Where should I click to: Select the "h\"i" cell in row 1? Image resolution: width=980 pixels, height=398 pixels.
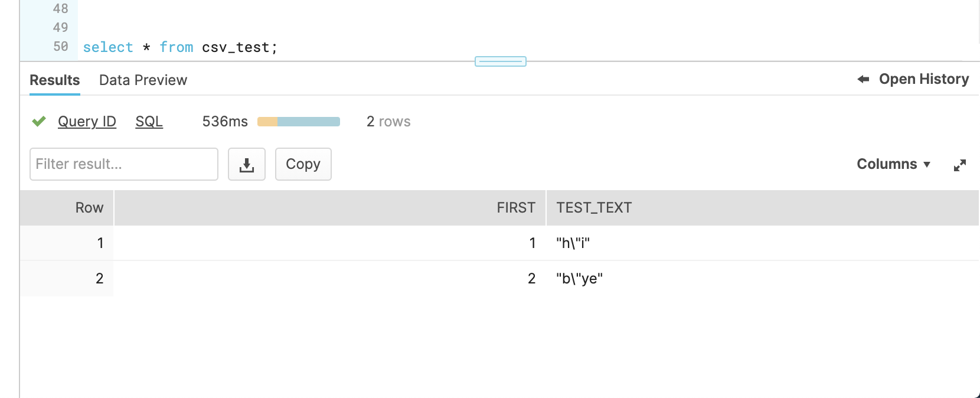pyautogui.click(x=573, y=243)
